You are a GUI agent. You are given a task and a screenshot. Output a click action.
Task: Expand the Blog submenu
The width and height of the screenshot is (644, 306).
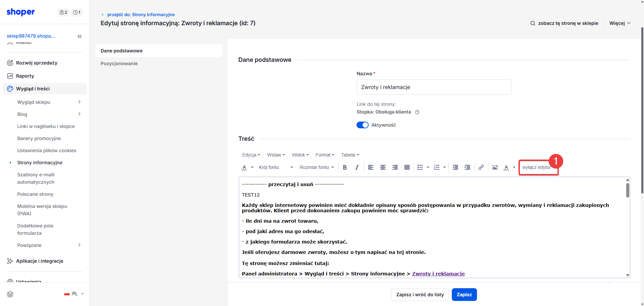(x=79, y=114)
